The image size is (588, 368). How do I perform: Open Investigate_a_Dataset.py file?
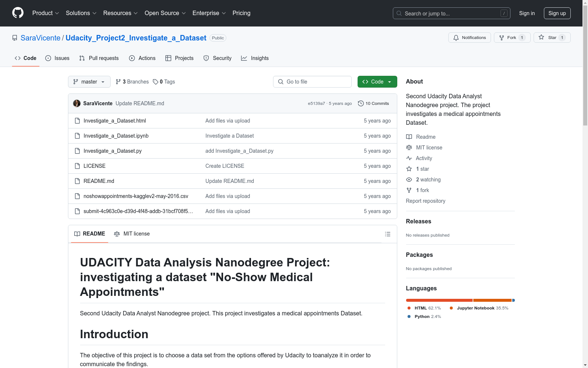(112, 151)
